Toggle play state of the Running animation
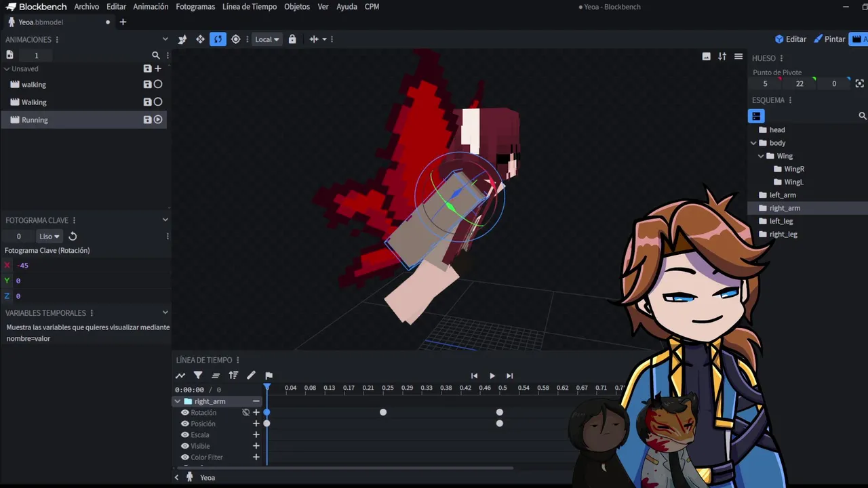The image size is (868, 488). [158, 119]
